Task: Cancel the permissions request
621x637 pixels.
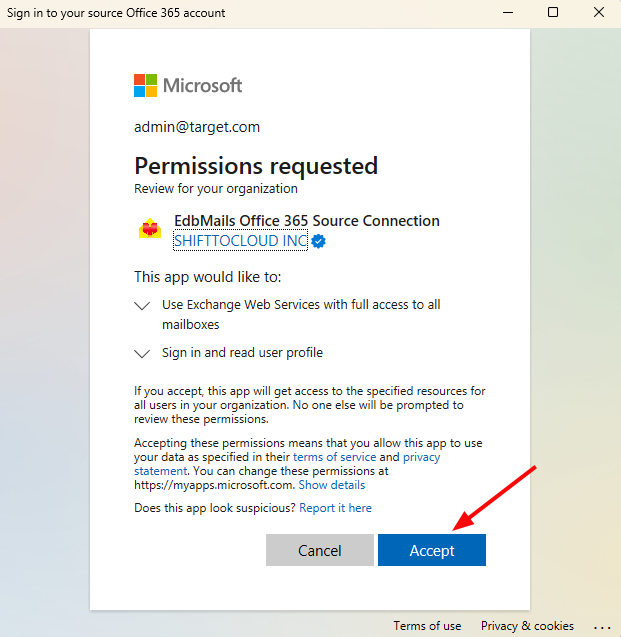Action: [320, 550]
